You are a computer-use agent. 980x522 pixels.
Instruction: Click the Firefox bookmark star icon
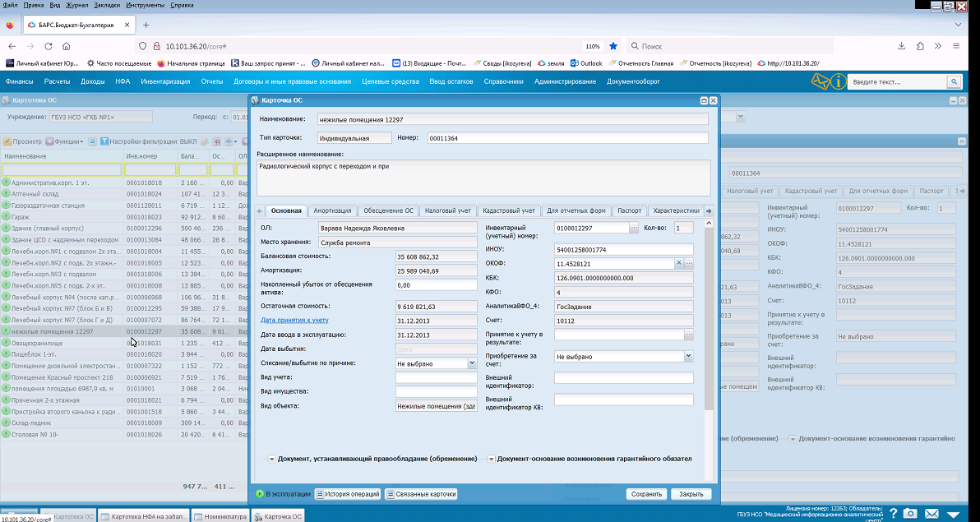(613, 46)
